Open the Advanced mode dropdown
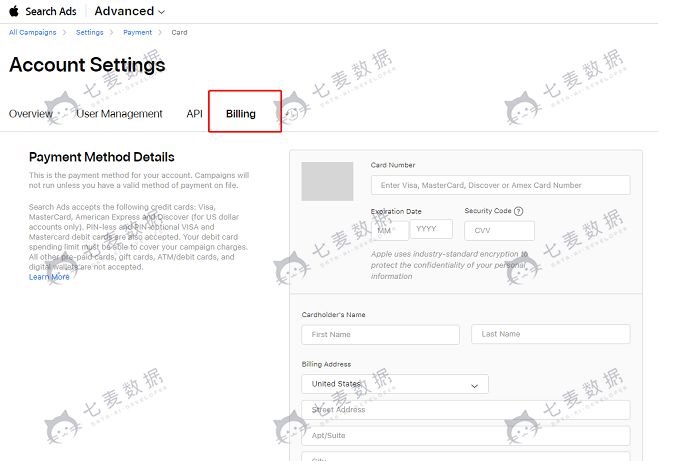Screen dimensions: 674x471 [x=129, y=11]
